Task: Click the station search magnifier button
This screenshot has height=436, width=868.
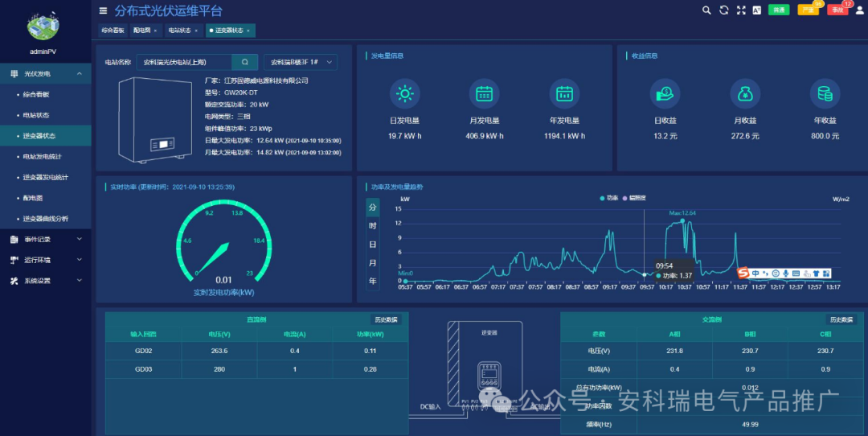Action: 244,62
